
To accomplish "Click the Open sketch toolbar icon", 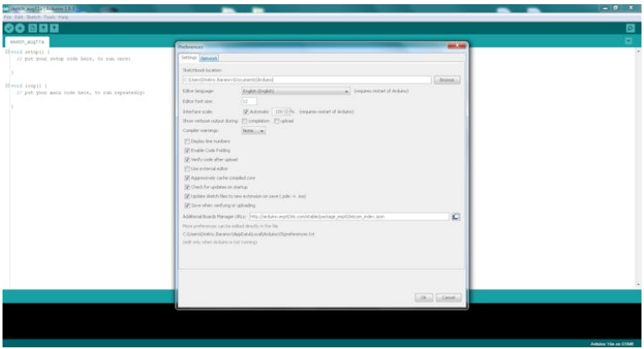I will [42, 28].
